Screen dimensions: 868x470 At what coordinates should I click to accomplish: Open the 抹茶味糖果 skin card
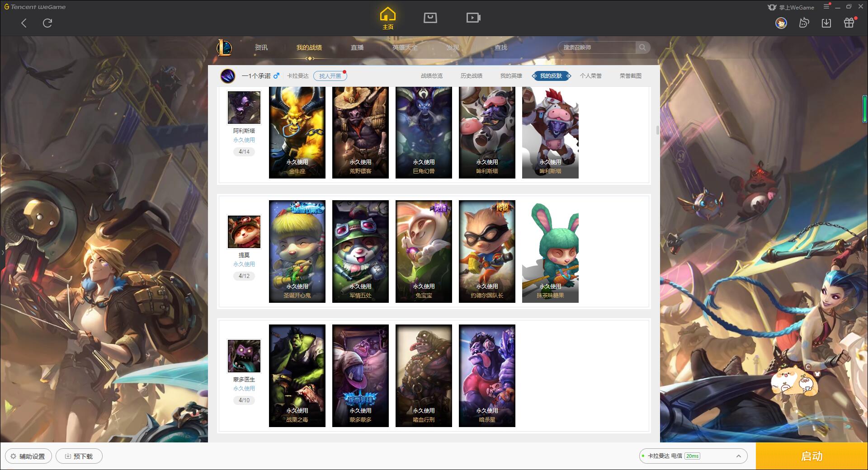click(x=550, y=251)
